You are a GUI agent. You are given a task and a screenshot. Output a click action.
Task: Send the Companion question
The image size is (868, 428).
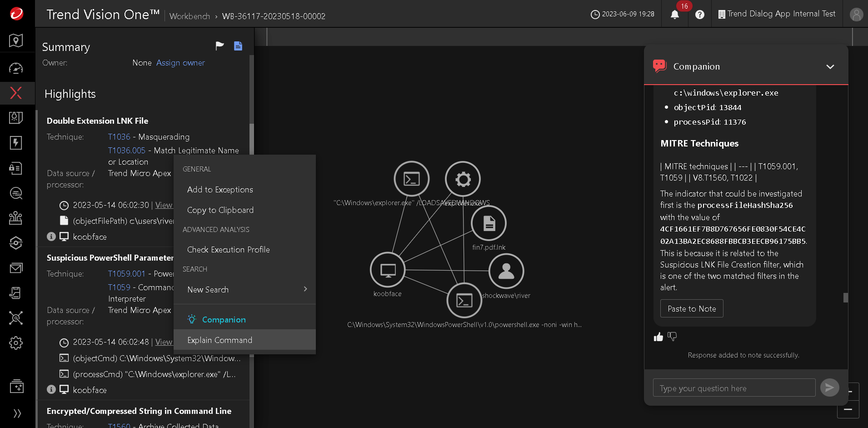point(829,388)
